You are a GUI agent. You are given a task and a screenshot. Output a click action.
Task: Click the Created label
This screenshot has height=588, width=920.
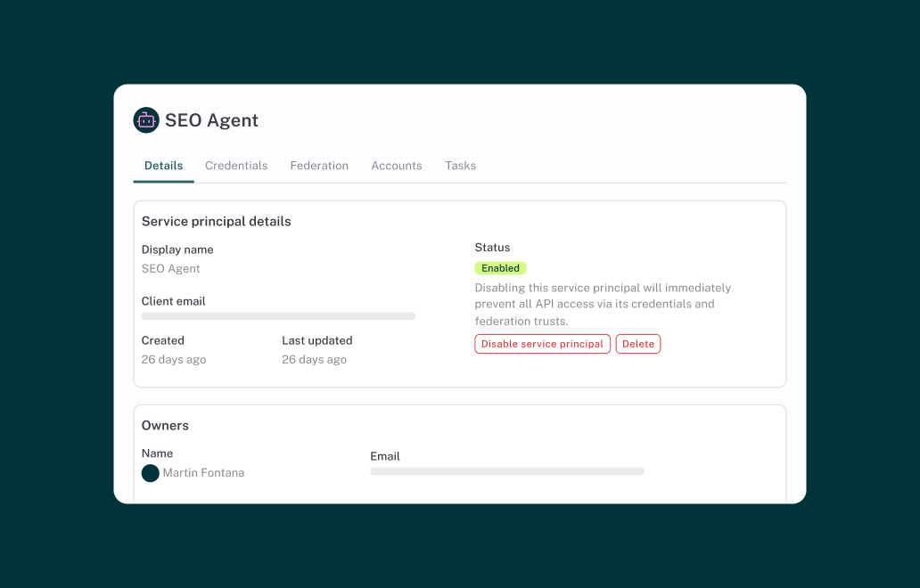[163, 340]
